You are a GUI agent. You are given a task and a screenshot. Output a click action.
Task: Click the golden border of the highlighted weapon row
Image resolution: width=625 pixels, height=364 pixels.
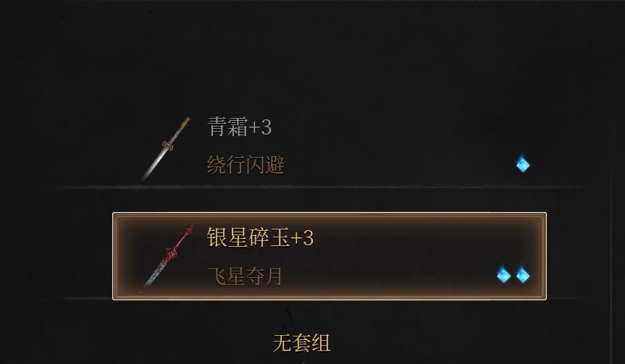pos(330,214)
